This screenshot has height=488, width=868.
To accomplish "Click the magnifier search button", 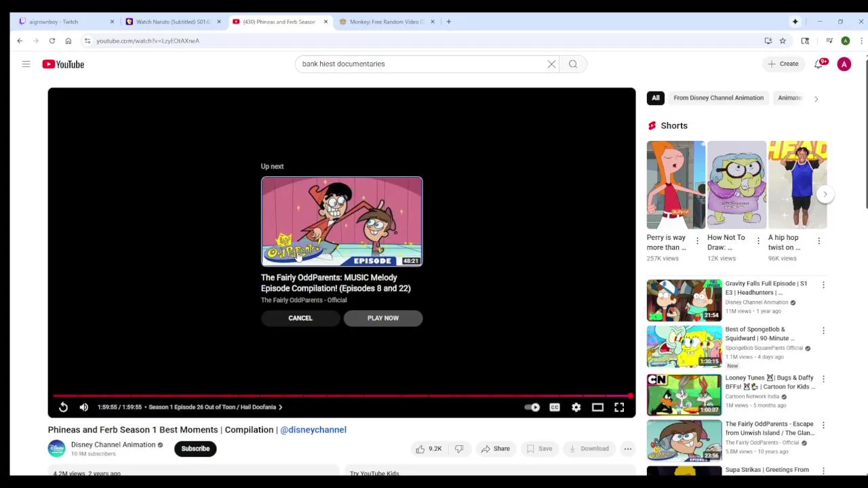I will [573, 64].
